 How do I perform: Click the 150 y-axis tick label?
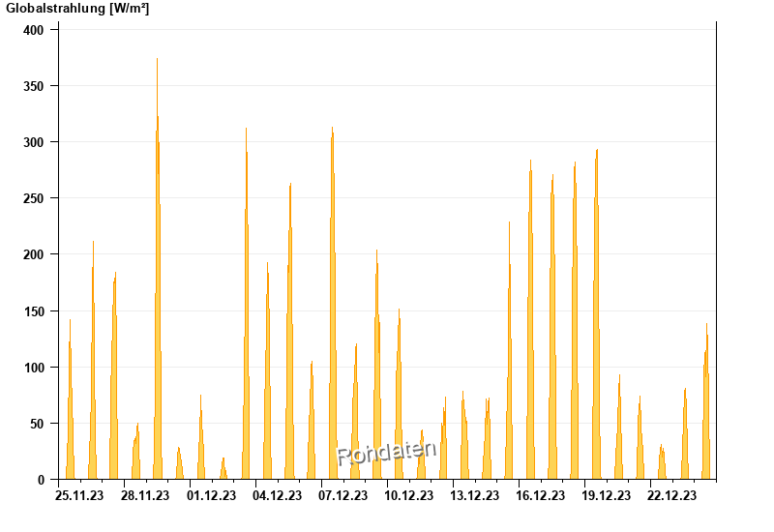(35, 311)
